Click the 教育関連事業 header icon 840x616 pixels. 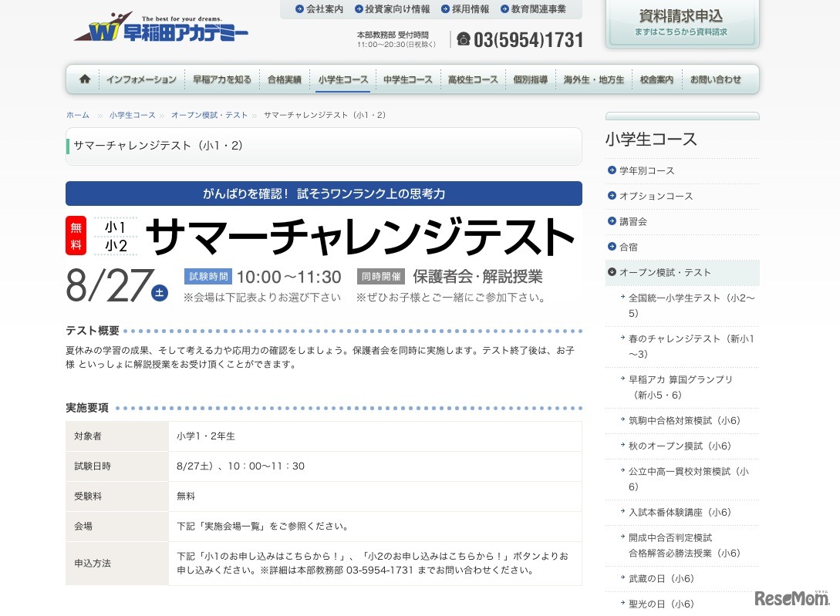pos(506,10)
